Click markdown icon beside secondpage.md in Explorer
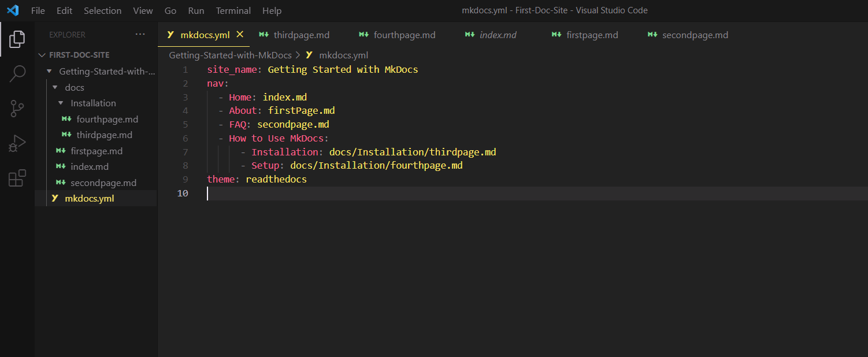The image size is (868, 357). (61, 183)
